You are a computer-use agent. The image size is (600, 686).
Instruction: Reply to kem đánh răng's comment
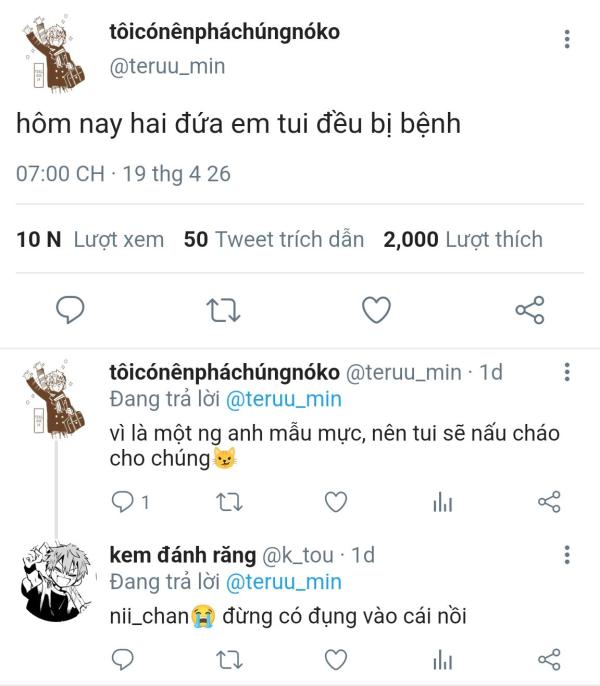(123, 660)
